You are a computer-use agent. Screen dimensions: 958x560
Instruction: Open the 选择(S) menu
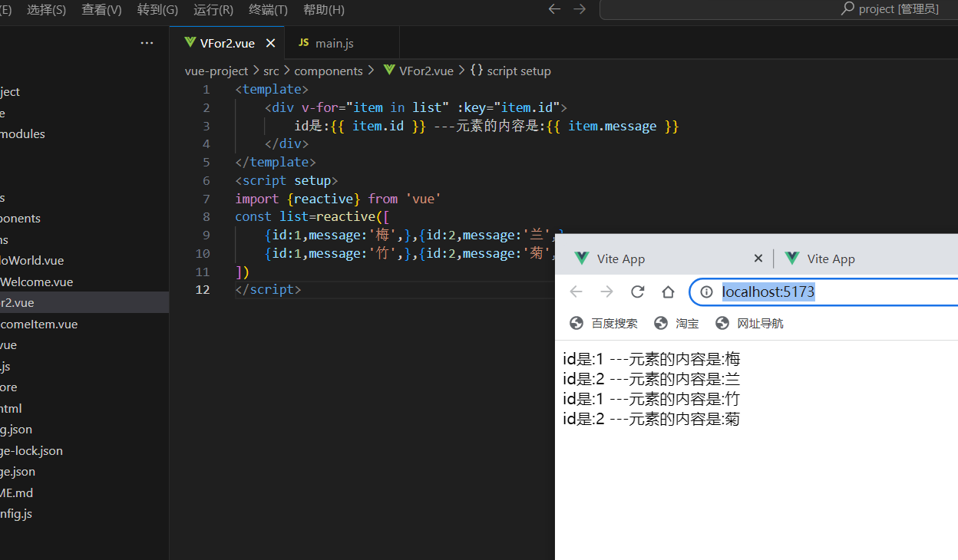[x=46, y=10]
